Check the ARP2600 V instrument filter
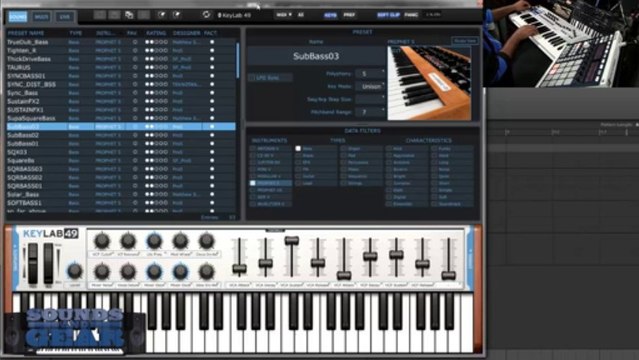This screenshot has width=639, height=360. click(x=253, y=148)
